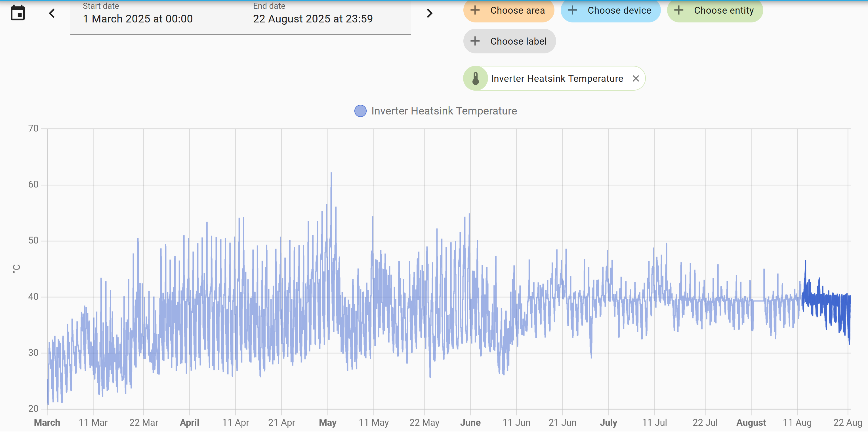
Task: Click the 60 y-axis value
Action: point(33,184)
